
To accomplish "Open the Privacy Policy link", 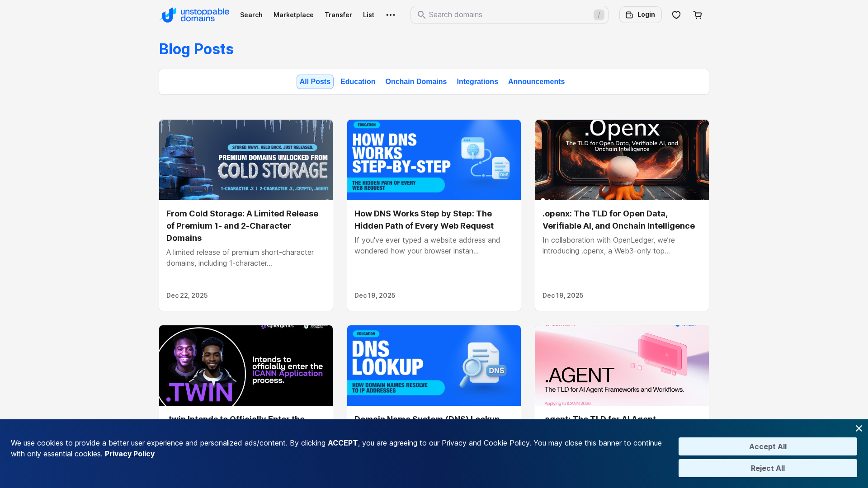I will [130, 454].
